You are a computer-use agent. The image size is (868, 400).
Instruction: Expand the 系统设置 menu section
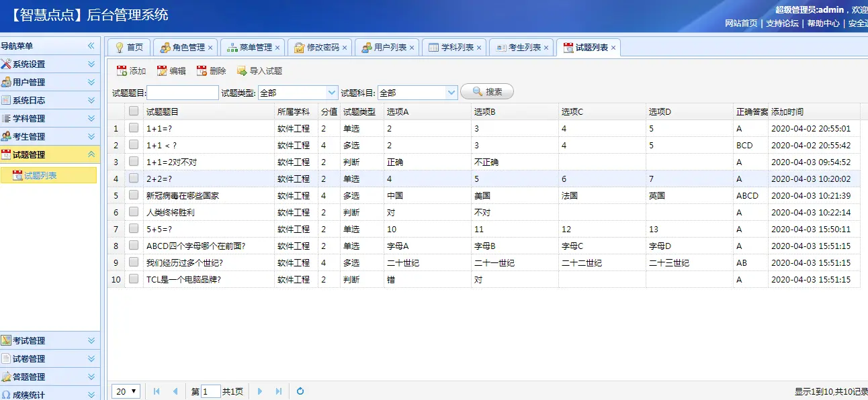click(x=91, y=64)
